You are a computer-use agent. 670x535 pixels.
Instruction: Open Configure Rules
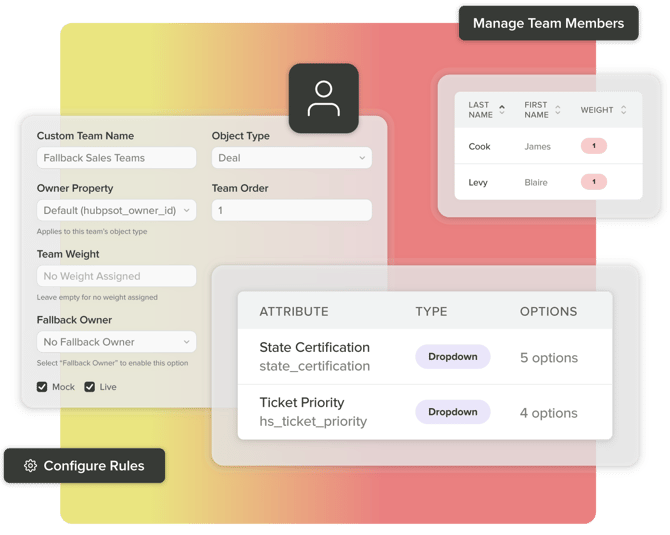tap(84, 465)
